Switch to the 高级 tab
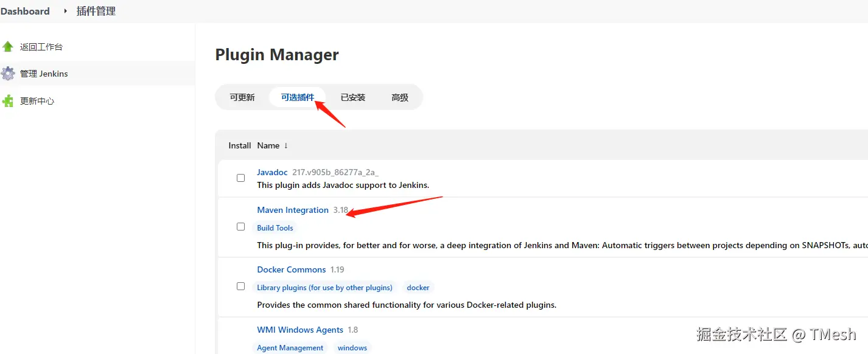Screen dimensions: 868x354 click(400, 97)
